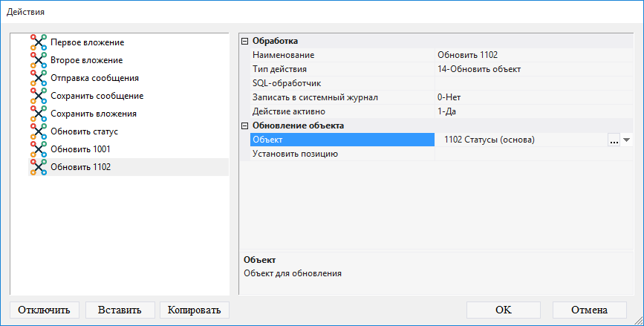Collapse the Обновление объекта section
The width and height of the screenshot is (644, 326).
click(x=245, y=125)
